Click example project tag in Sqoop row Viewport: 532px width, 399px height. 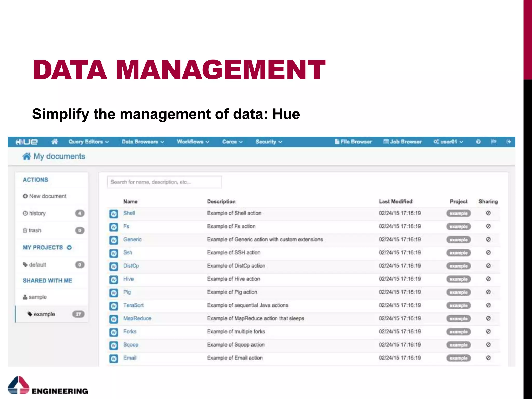459,345
